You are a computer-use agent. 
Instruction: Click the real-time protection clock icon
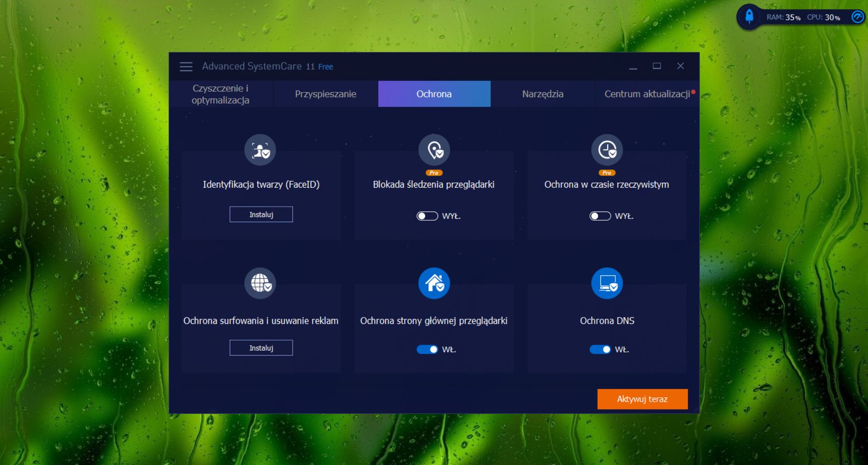click(x=607, y=150)
